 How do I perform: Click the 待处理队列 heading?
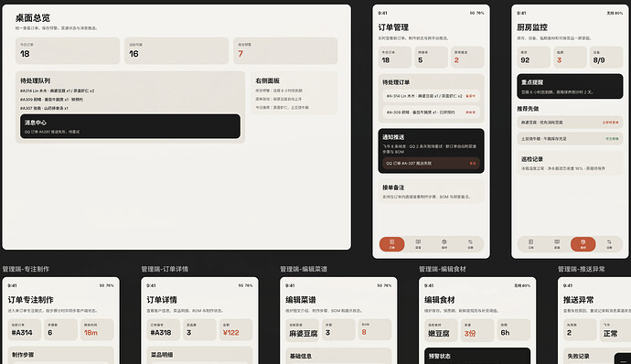pos(36,80)
